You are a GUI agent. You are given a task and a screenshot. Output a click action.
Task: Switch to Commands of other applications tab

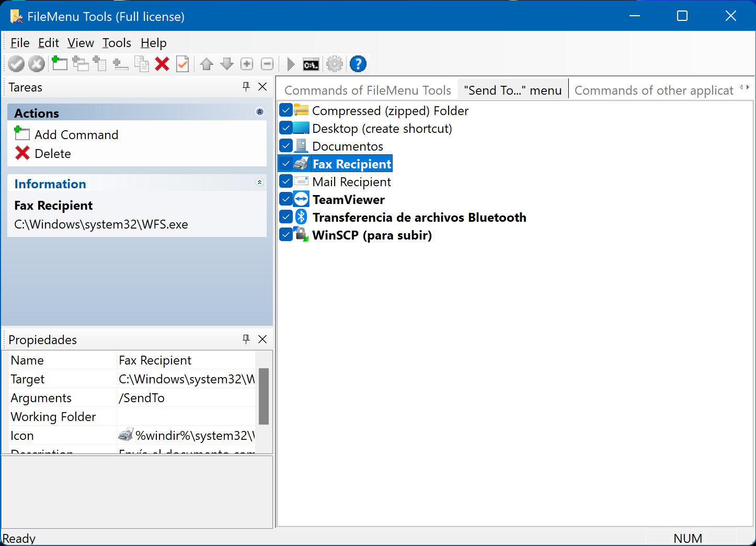(654, 90)
